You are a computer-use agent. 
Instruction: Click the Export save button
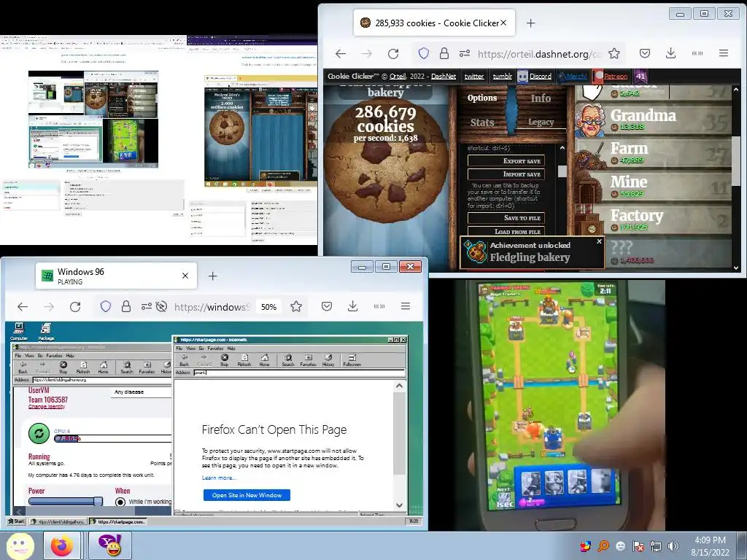point(506,161)
